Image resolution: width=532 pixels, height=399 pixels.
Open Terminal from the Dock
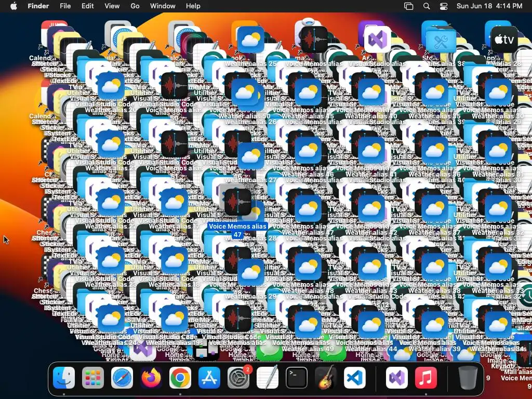[x=297, y=378]
